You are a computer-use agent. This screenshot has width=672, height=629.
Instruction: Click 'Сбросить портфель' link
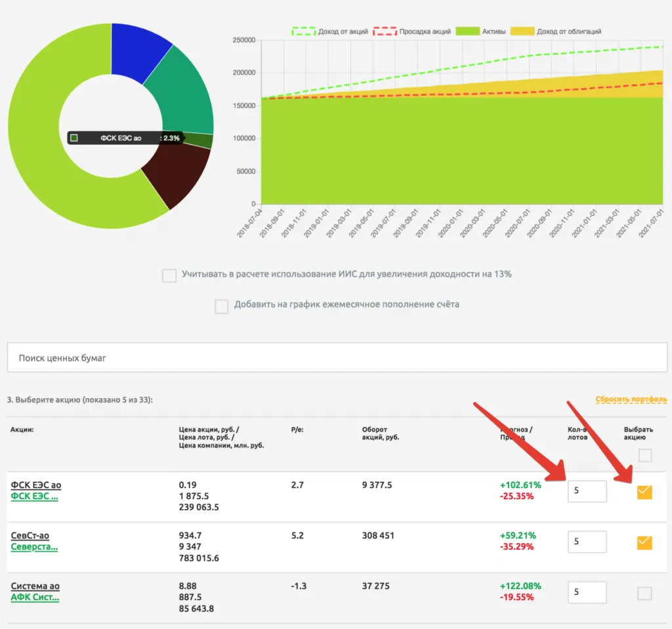coord(633,399)
